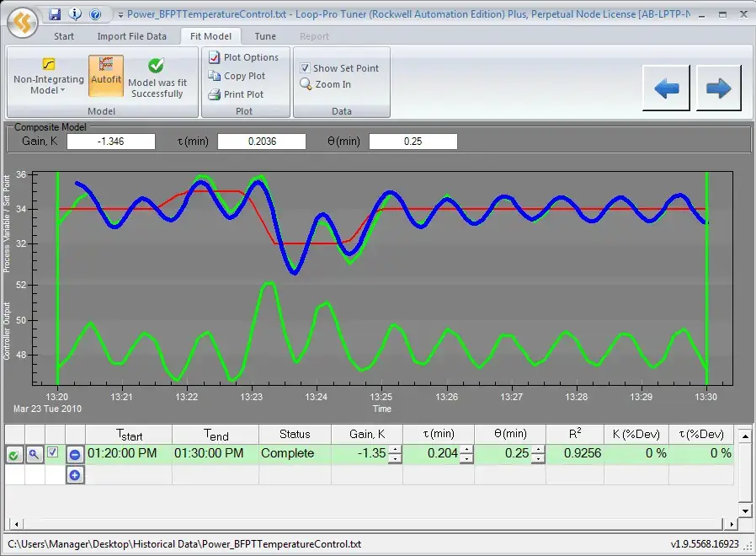
Task: Open the quick access toolbar customize menu
Action: 120,14
